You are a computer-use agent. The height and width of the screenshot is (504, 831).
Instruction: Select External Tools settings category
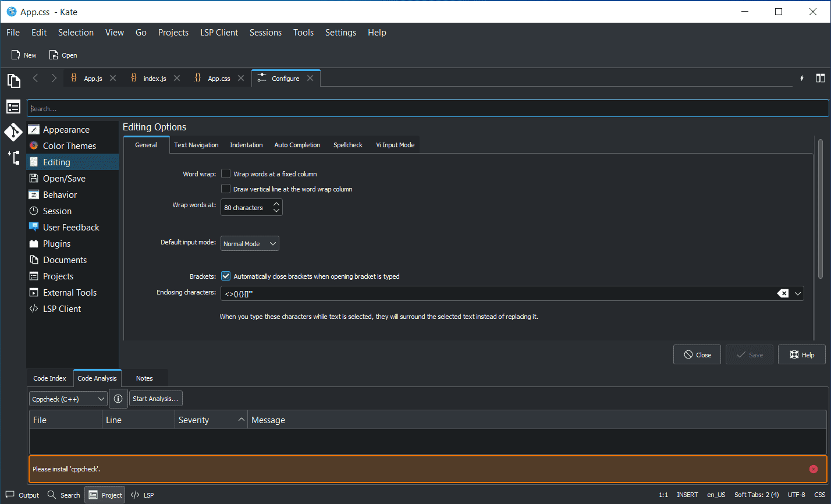click(x=73, y=293)
